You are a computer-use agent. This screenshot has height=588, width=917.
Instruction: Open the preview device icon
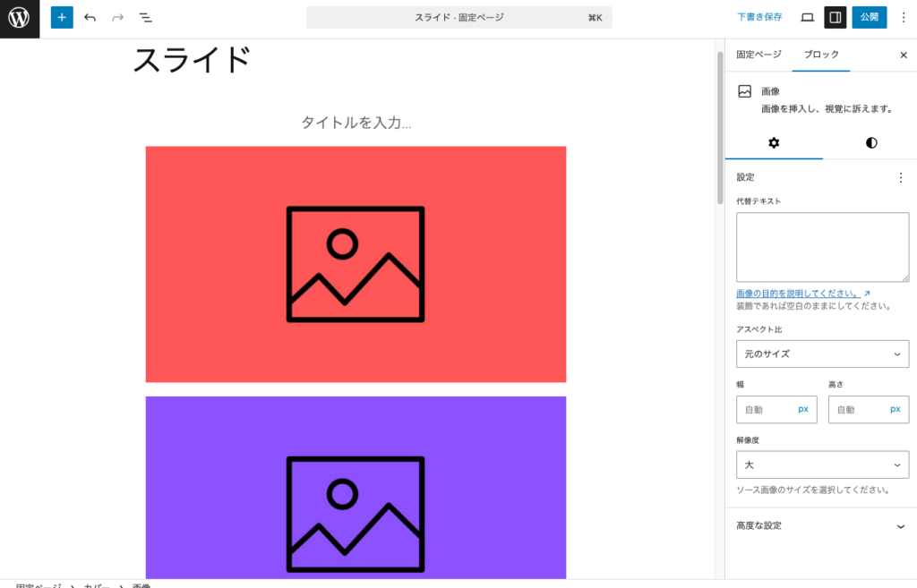(x=808, y=17)
